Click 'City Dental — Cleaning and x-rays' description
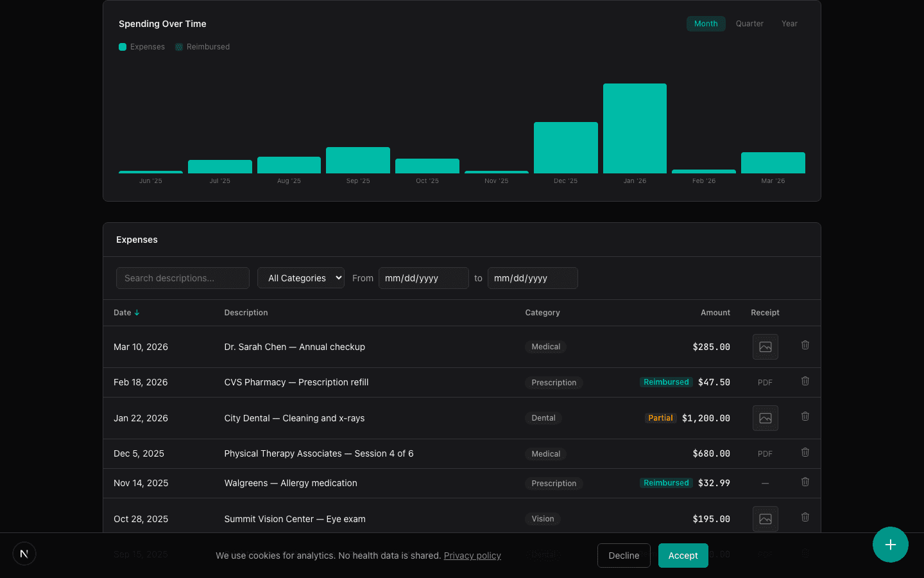 (x=295, y=418)
